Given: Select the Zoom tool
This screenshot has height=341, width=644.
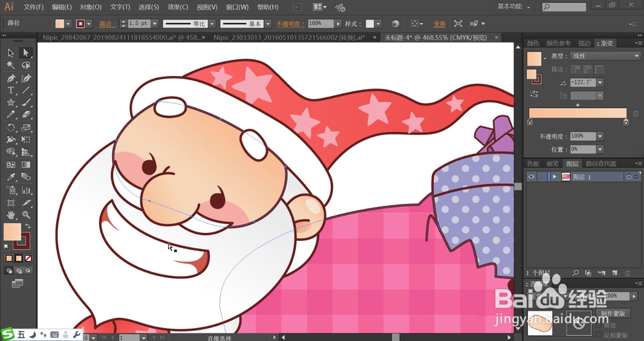Looking at the screenshot, I should point(26,215).
